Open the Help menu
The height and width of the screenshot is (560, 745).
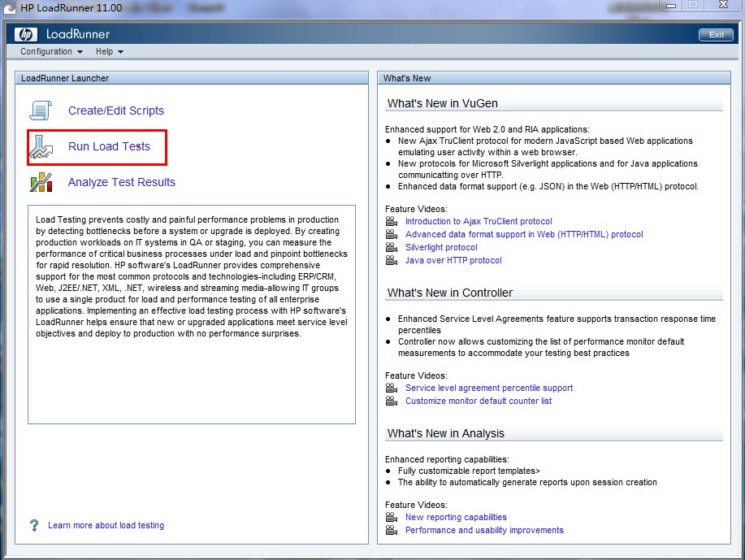(x=110, y=51)
